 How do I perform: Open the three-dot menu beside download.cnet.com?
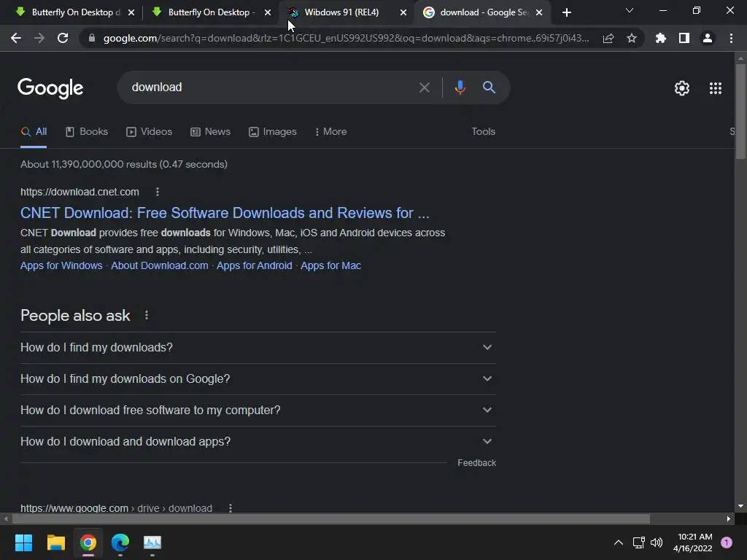[158, 192]
